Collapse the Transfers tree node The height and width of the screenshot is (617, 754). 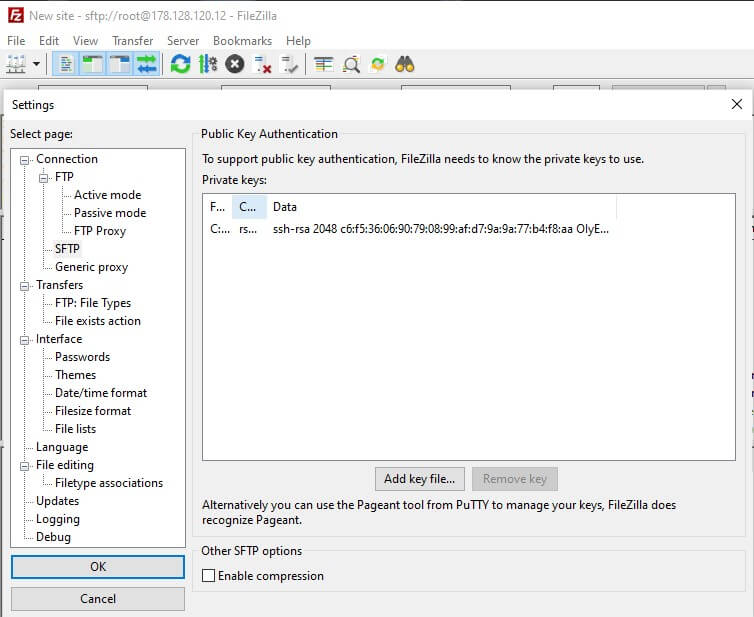point(24,286)
